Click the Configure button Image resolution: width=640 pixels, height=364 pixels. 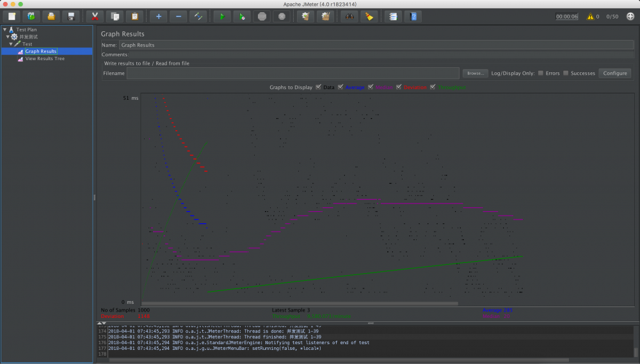coord(614,73)
